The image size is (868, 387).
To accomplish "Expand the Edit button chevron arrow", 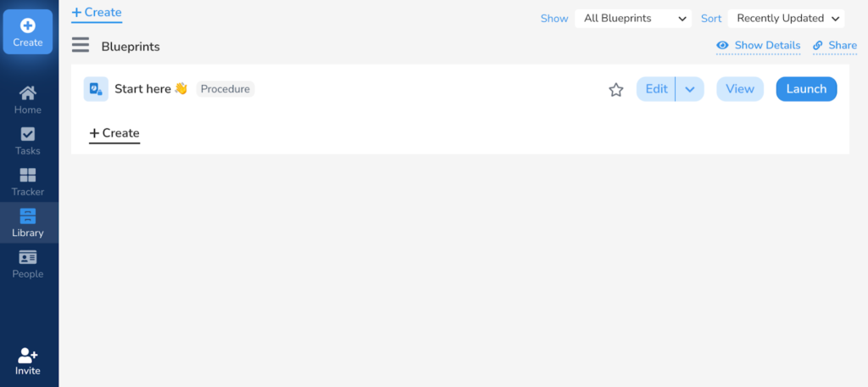I will coord(690,89).
